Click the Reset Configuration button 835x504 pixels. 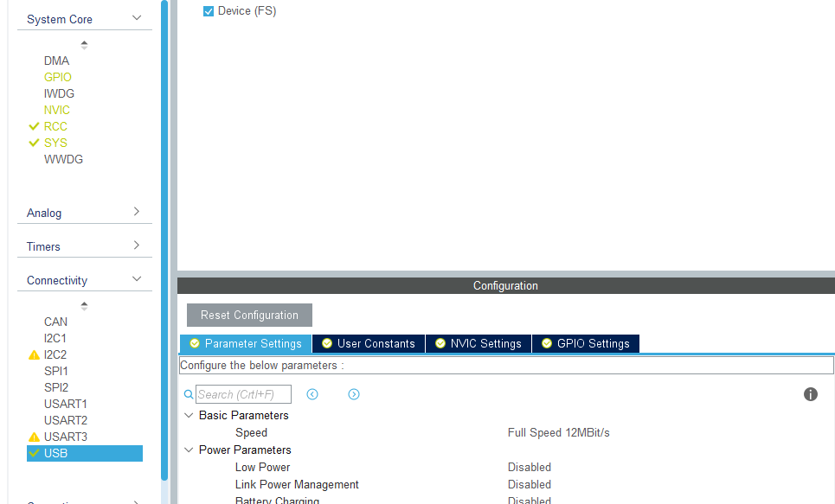pyautogui.click(x=249, y=315)
